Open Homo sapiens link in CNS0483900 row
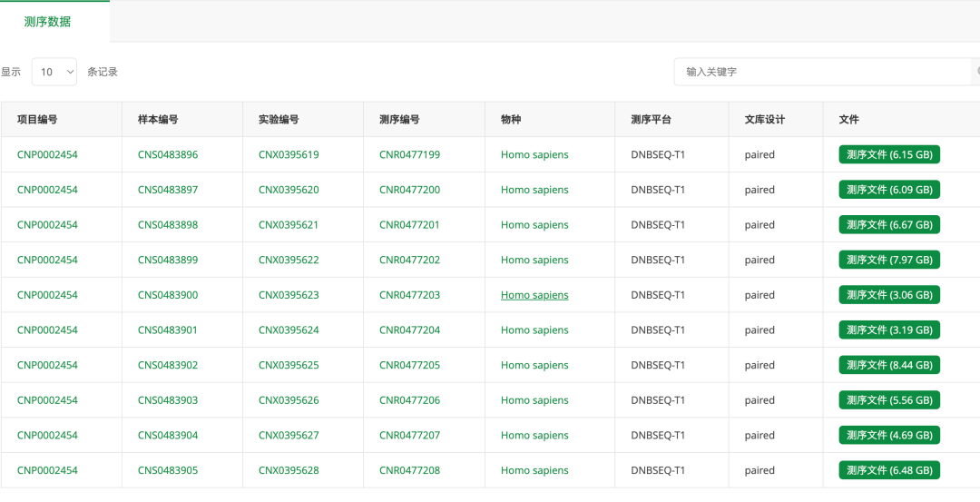The image size is (980, 502). pyautogui.click(x=534, y=294)
